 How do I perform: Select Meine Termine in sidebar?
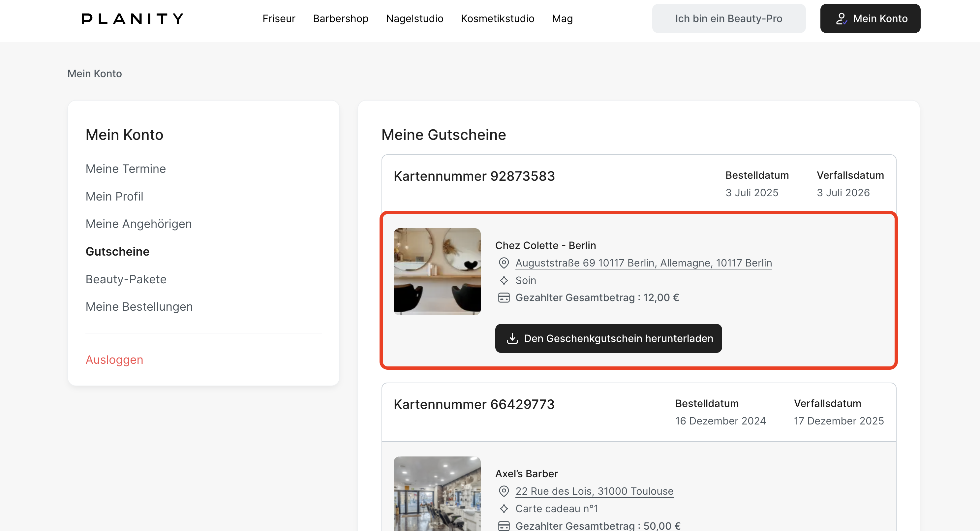[126, 169]
